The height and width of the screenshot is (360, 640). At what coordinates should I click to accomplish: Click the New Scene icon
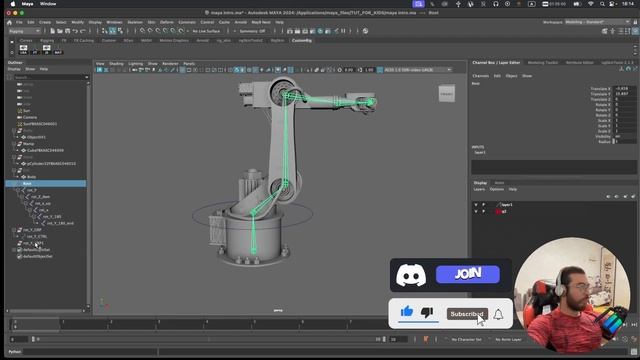pyautogui.click(x=53, y=31)
